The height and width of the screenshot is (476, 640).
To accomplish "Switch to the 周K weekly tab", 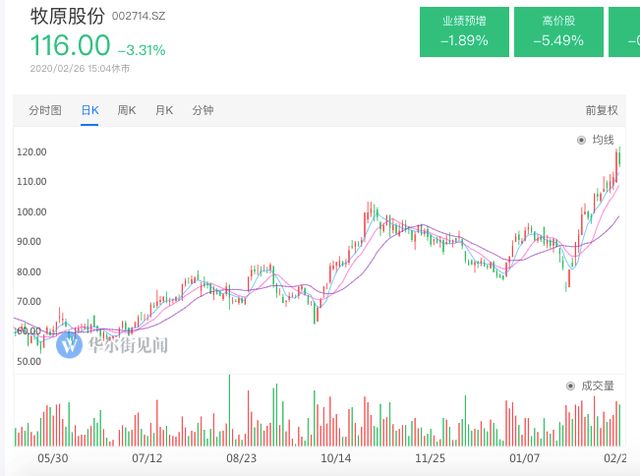I will click(x=127, y=110).
